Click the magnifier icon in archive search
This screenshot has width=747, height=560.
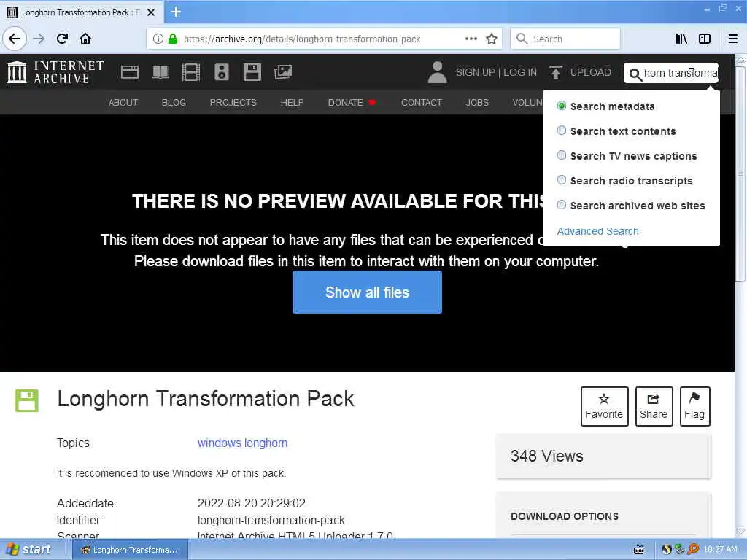pos(635,74)
